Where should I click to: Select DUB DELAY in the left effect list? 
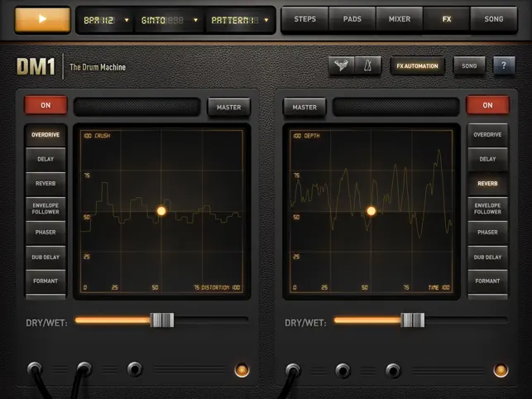46,257
